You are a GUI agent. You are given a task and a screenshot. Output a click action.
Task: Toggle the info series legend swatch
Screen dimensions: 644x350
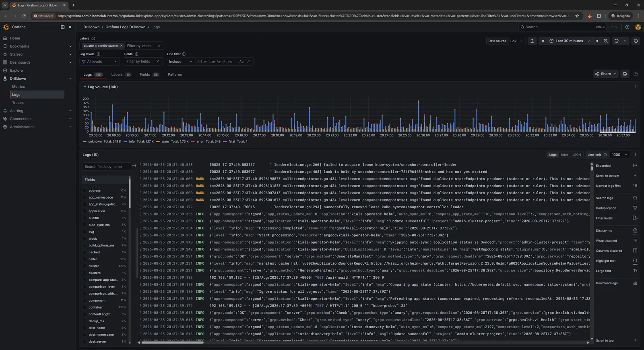pyautogui.click(x=126, y=142)
